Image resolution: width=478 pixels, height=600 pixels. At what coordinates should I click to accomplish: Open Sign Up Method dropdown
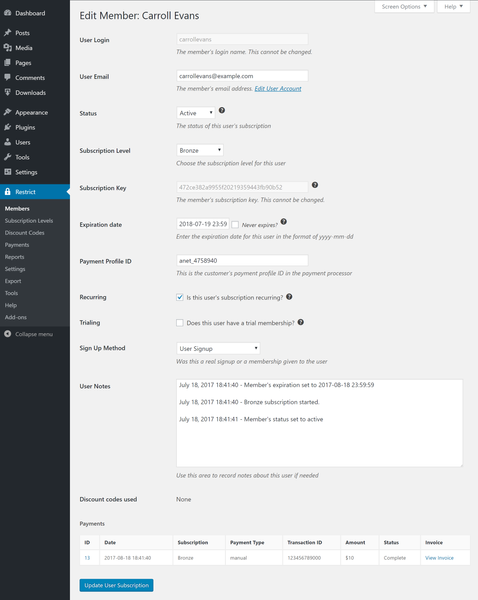[218, 348]
